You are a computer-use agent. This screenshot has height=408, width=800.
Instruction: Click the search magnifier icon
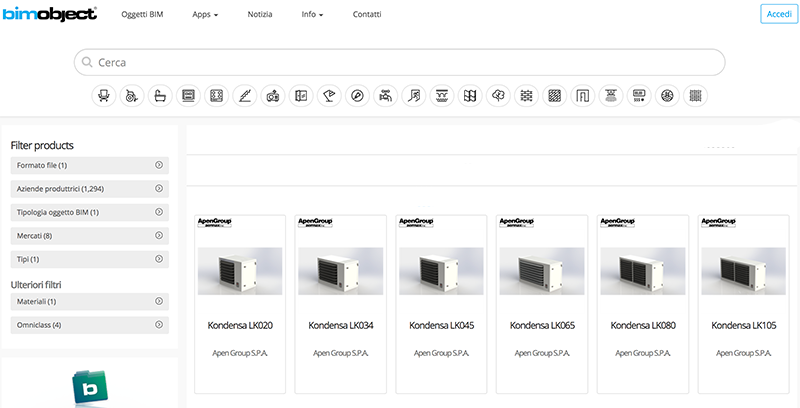(x=87, y=62)
